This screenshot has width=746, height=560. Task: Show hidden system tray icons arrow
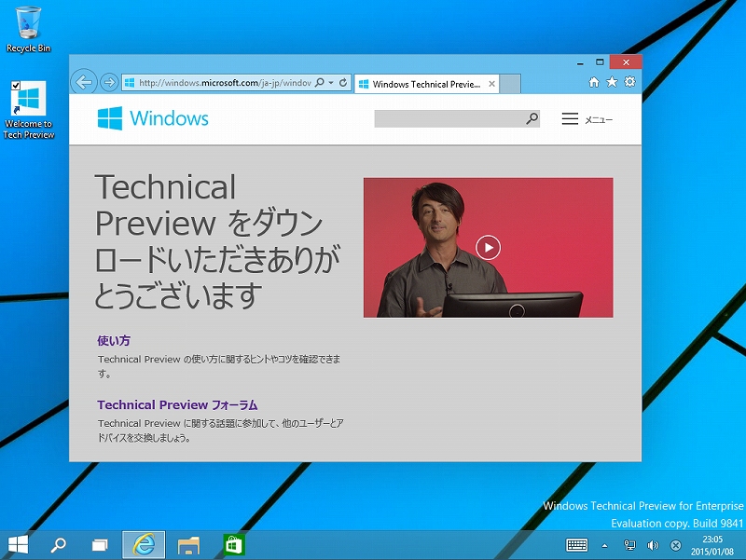[604, 546]
